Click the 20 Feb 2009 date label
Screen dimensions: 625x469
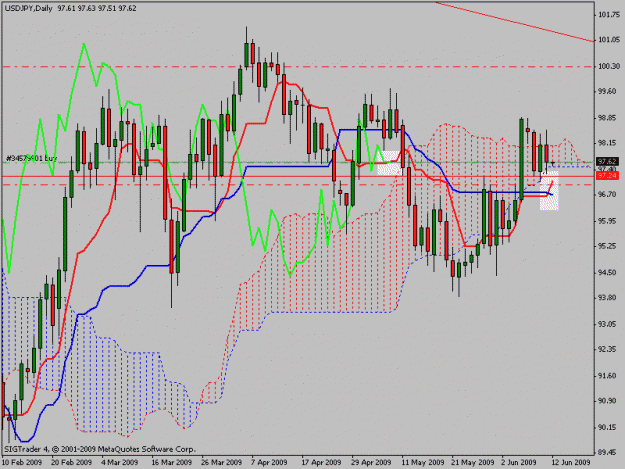71,463
